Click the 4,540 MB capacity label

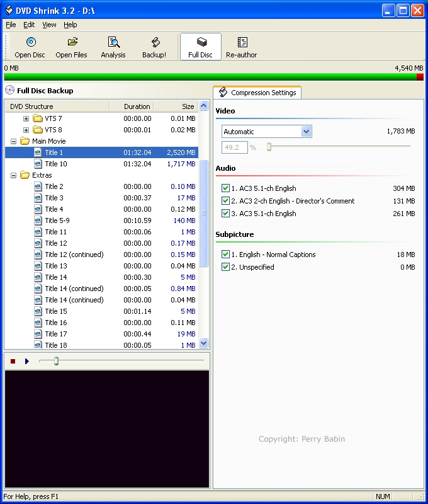tap(408, 68)
